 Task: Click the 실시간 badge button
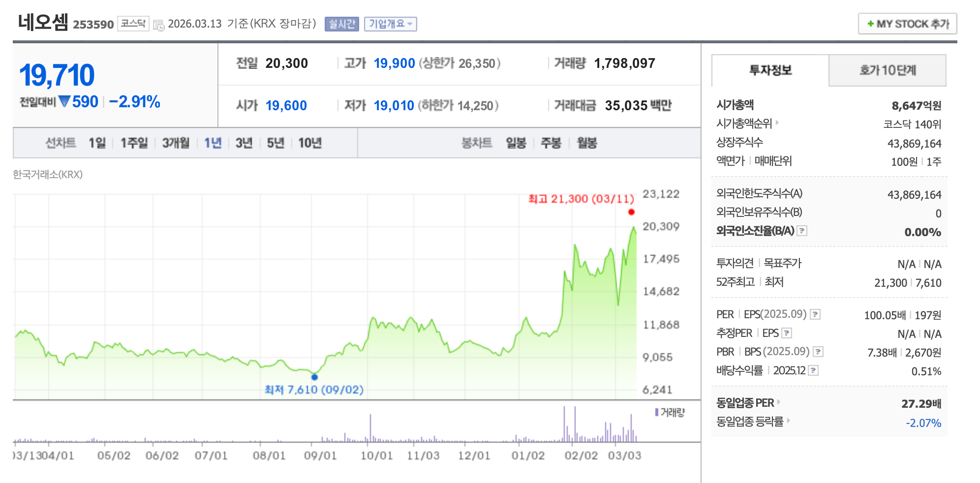point(342,24)
